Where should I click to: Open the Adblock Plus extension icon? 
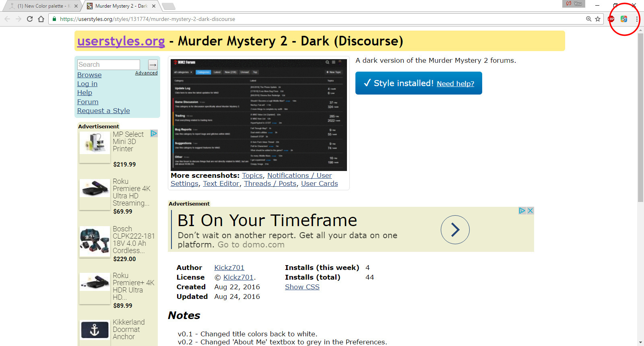[611, 19]
